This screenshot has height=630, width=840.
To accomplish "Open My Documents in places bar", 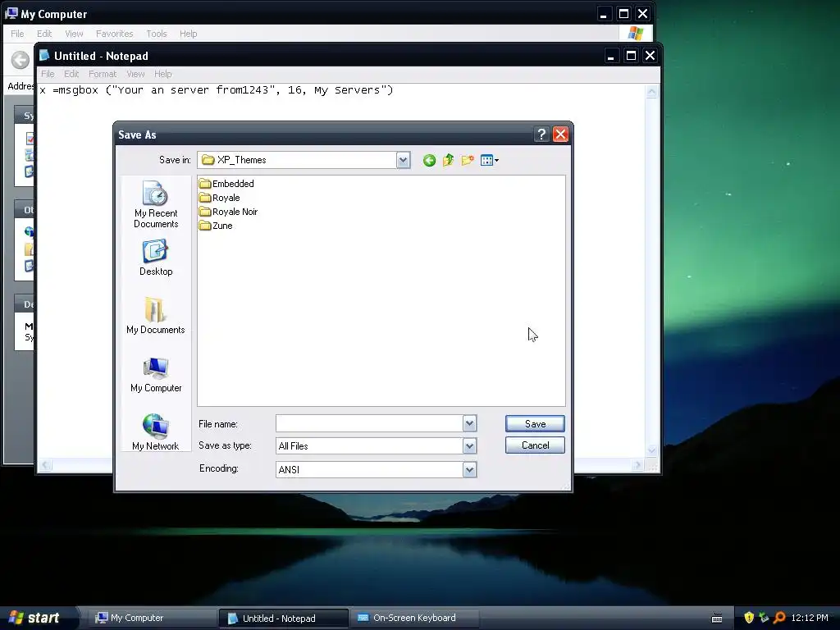I will (155, 316).
